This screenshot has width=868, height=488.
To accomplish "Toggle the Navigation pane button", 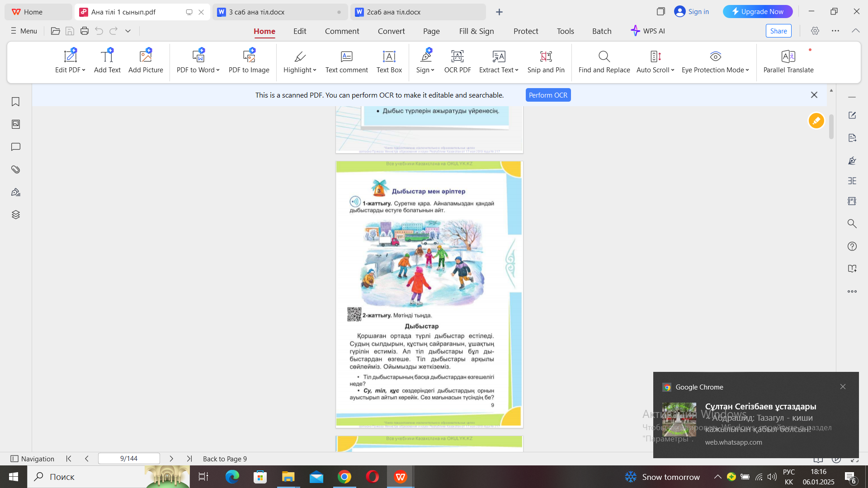I will [32, 459].
